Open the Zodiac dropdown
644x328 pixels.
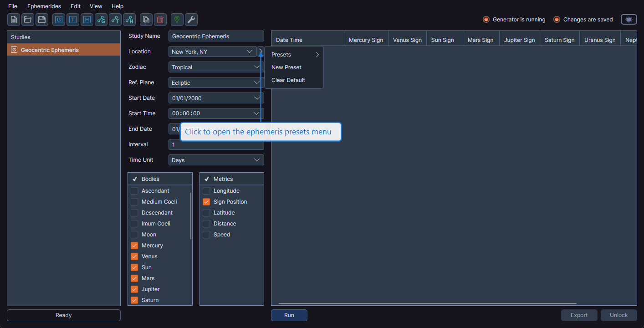tap(215, 67)
